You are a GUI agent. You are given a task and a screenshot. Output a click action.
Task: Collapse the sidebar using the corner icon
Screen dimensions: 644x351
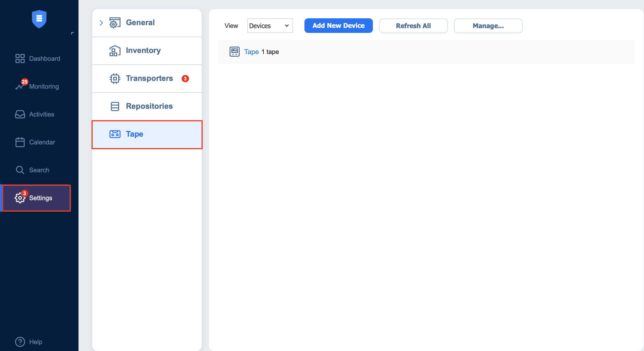[x=73, y=33]
